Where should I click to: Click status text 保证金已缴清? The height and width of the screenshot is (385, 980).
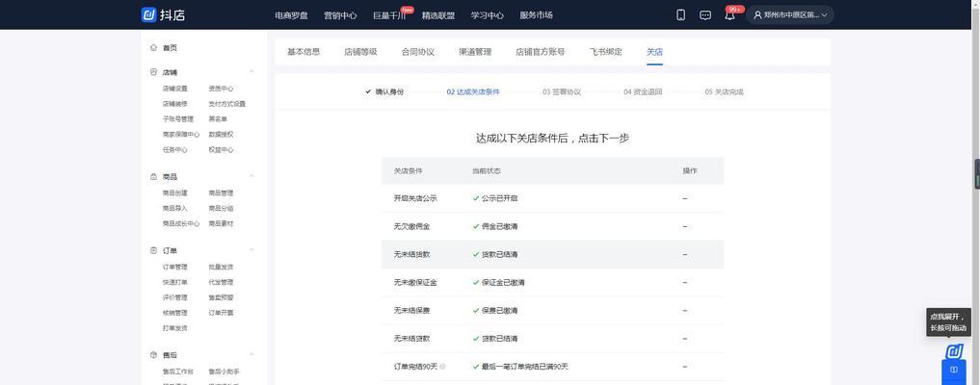click(503, 282)
